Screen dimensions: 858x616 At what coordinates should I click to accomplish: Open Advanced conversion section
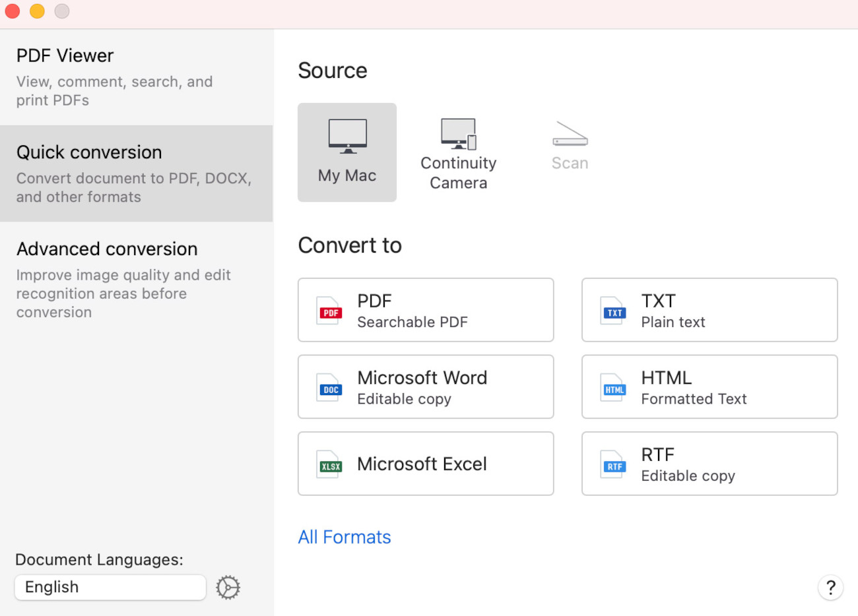pyautogui.click(x=137, y=280)
